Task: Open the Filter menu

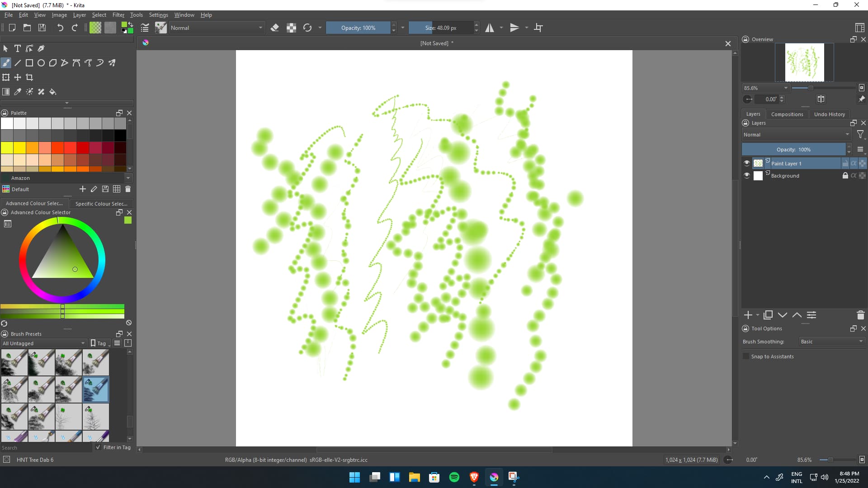Action: pyautogui.click(x=118, y=15)
